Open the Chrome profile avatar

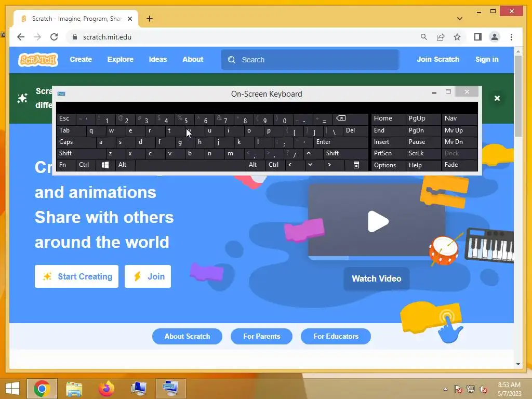pos(495,37)
